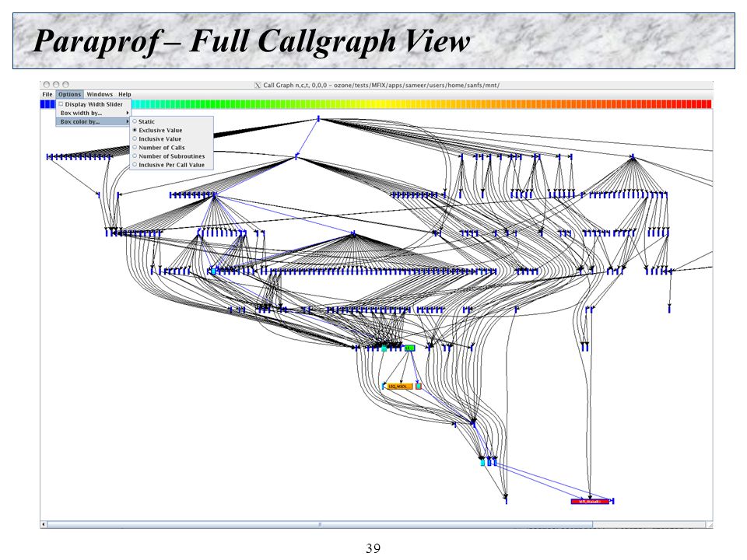The height and width of the screenshot is (560, 747).
Task: Click the slide page number 39
Action: point(373,548)
